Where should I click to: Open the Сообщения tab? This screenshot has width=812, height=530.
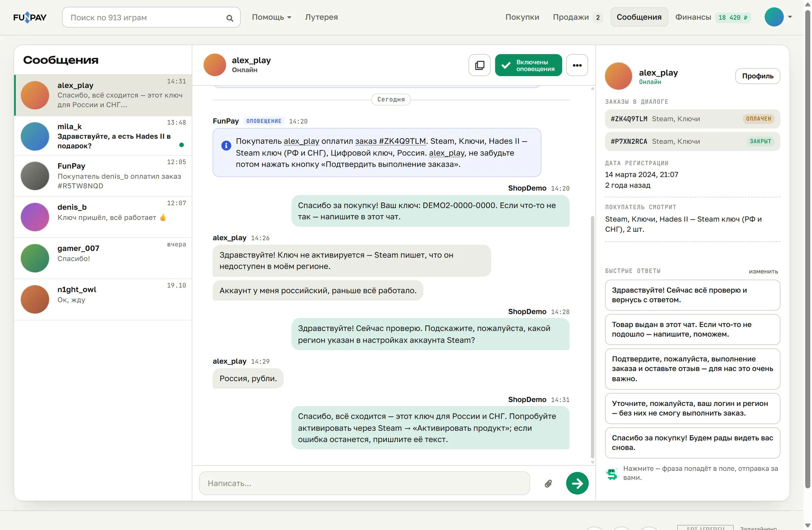pyautogui.click(x=639, y=17)
